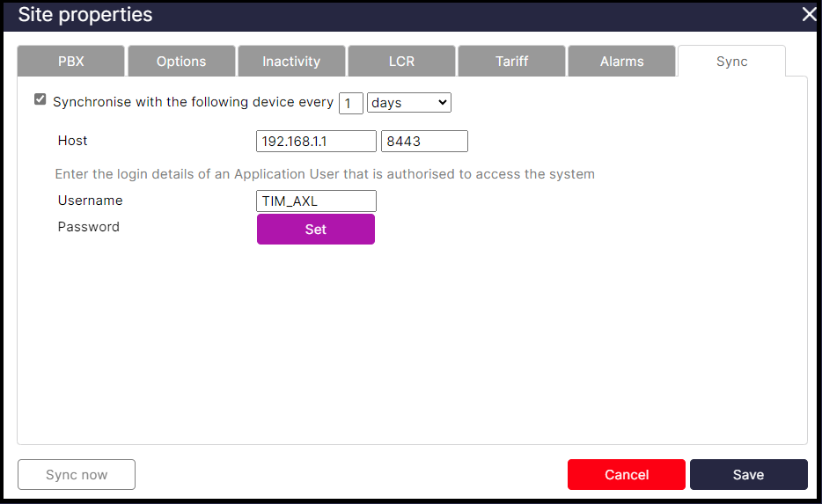This screenshot has width=822, height=504.
Task: Click the Username field with TIM_AXL
Action: 316,201
